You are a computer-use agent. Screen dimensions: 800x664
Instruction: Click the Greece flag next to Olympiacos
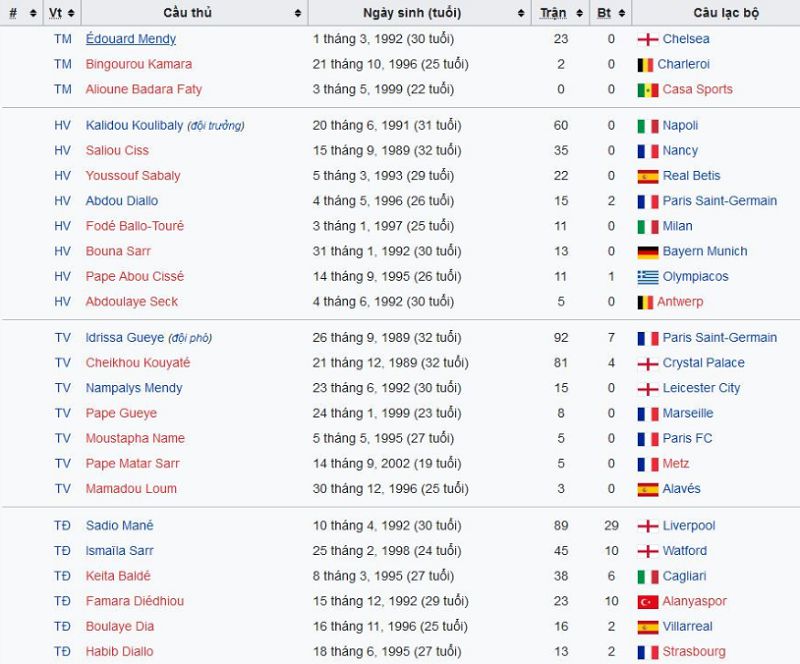pyautogui.click(x=647, y=277)
